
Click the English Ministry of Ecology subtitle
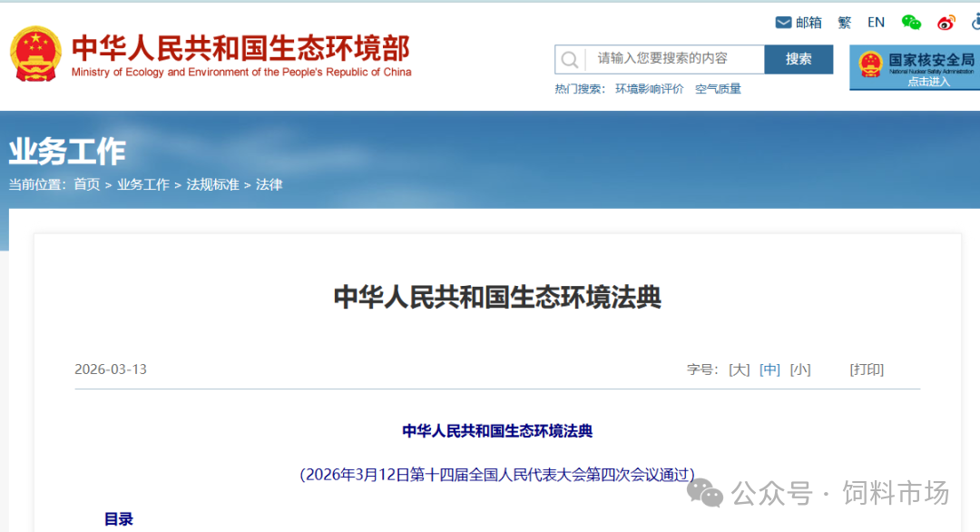click(x=241, y=72)
